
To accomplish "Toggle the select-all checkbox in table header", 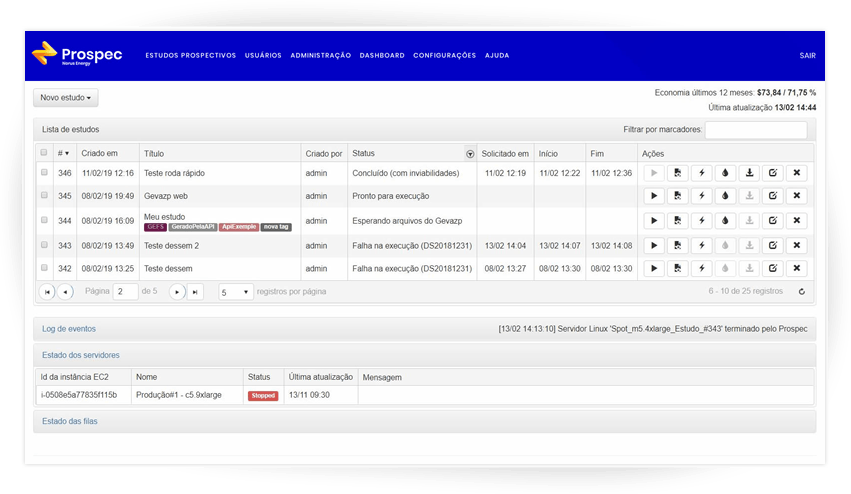I will [x=44, y=153].
